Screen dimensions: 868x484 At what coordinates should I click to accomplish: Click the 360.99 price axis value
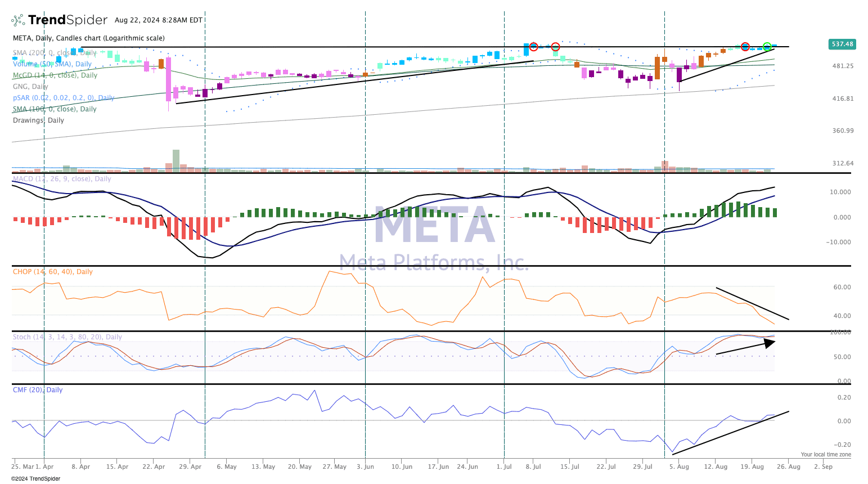click(x=843, y=131)
